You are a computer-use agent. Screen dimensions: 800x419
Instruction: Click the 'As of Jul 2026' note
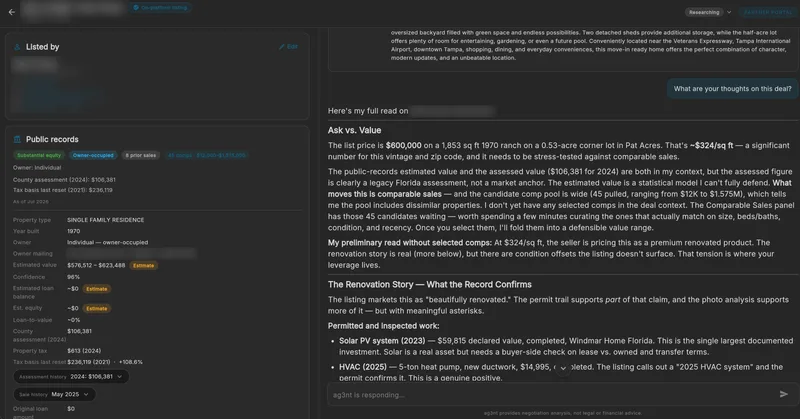31,202
